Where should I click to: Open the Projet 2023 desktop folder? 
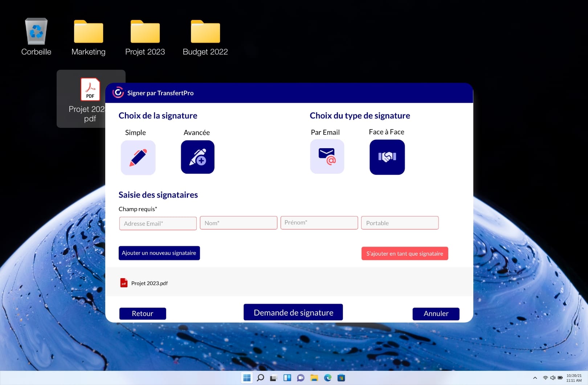click(x=145, y=32)
